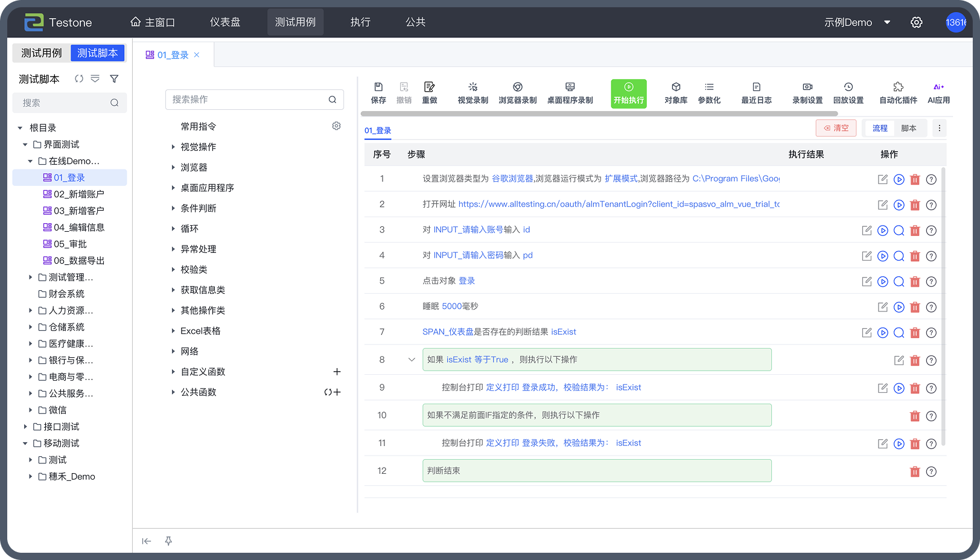The image size is (980, 560).
Task: Collapse the step 8 if-block
Action: 412,360
